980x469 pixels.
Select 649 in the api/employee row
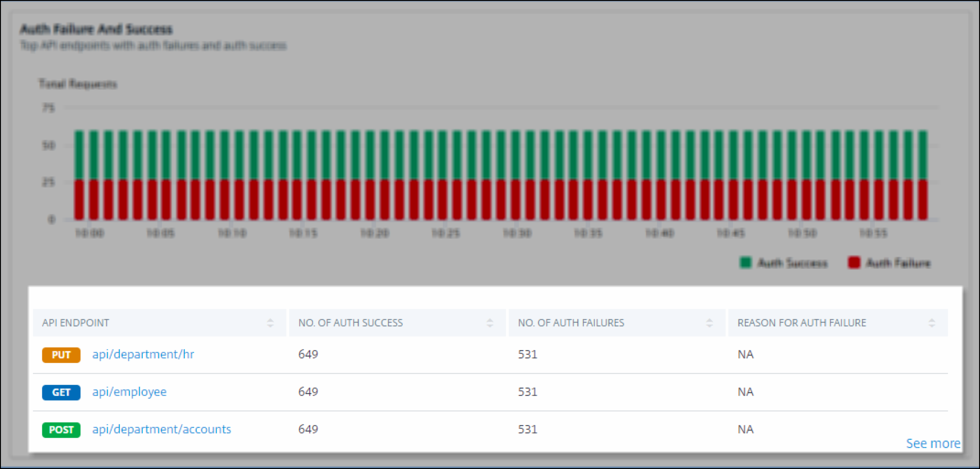(308, 392)
